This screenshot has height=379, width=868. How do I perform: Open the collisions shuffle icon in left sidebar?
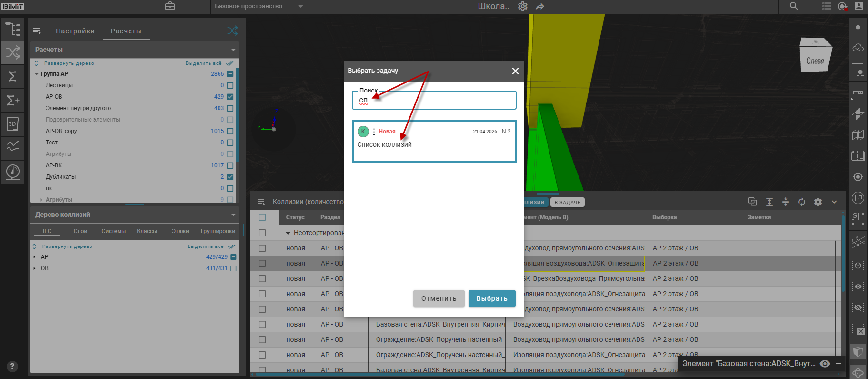pyautogui.click(x=13, y=52)
